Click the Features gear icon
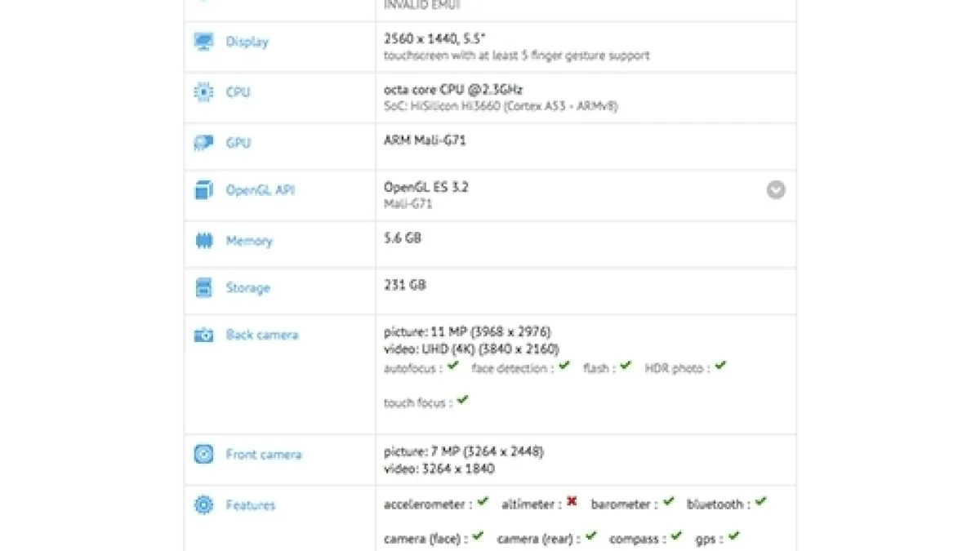Image resolution: width=980 pixels, height=551 pixels. [x=203, y=505]
